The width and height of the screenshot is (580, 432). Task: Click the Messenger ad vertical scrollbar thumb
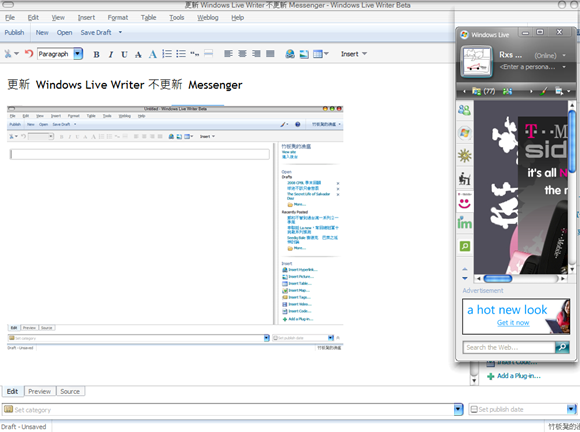point(572,141)
